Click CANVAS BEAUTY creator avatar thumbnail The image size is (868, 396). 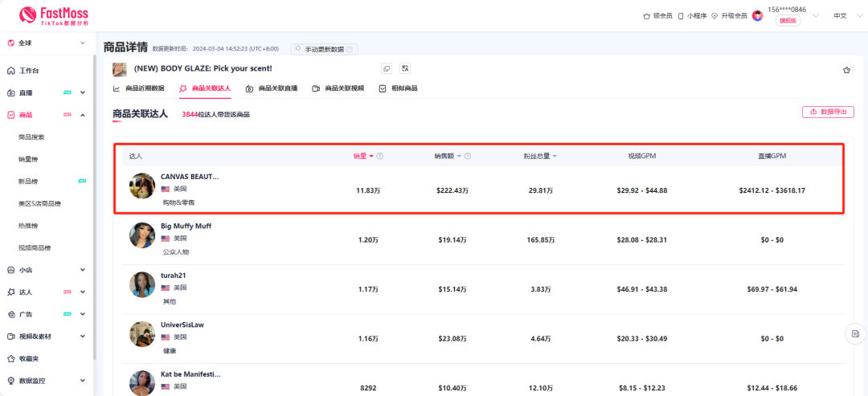[142, 186]
